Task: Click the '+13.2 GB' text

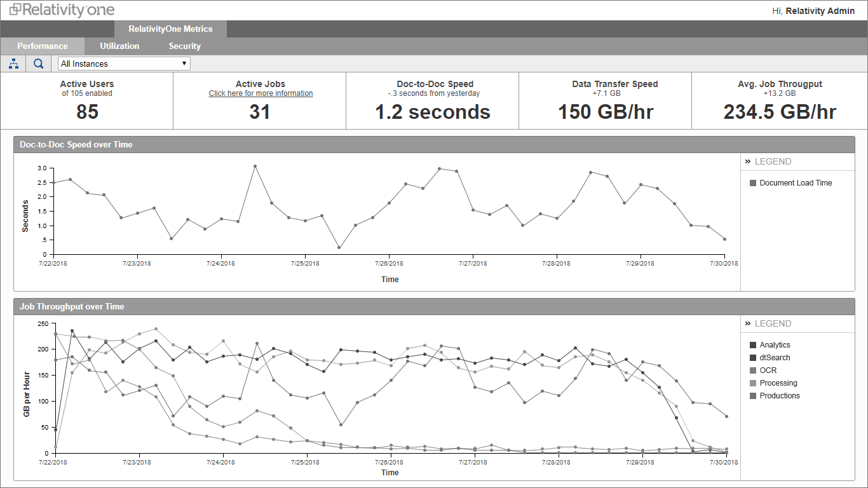Action: point(780,93)
